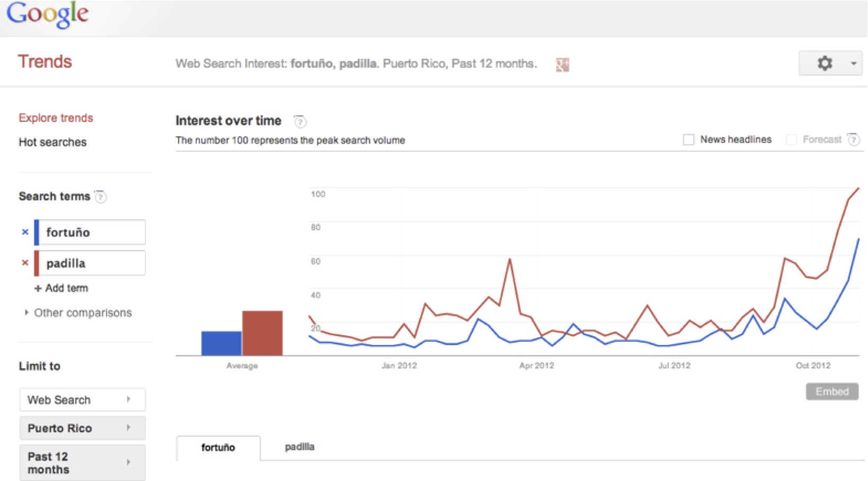Image resolution: width=868 pixels, height=481 pixels.
Task: Switch to the padilla tab
Action: pos(300,447)
